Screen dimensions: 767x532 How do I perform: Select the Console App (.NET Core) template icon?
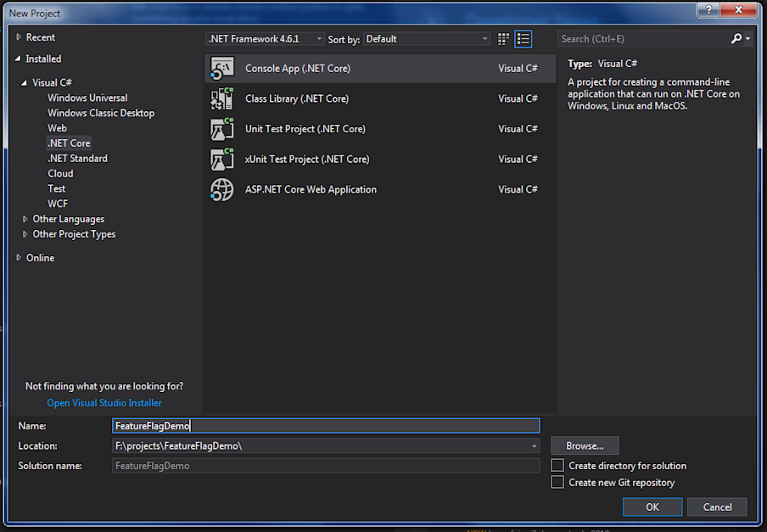(221, 68)
